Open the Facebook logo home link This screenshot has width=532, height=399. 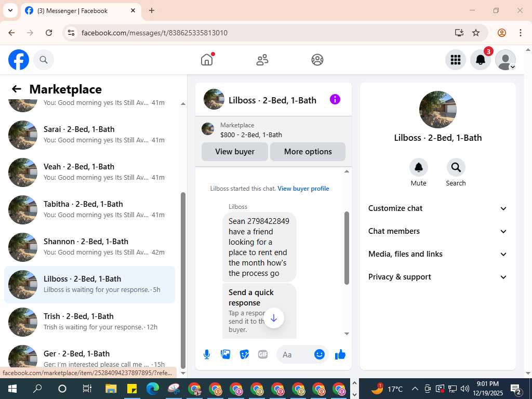[19, 60]
